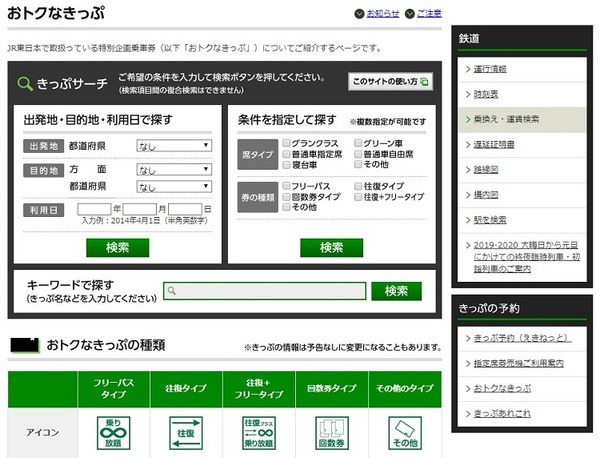Open the お知らせ link
600x458 pixels.
tap(383, 14)
